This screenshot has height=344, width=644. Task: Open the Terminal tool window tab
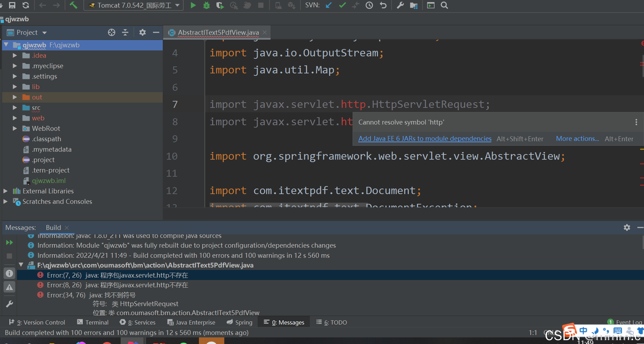pyautogui.click(x=93, y=322)
